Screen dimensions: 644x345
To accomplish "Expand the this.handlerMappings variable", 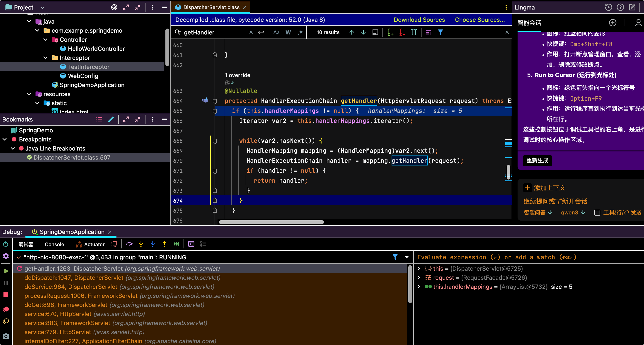I will pyautogui.click(x=419, y=287).
